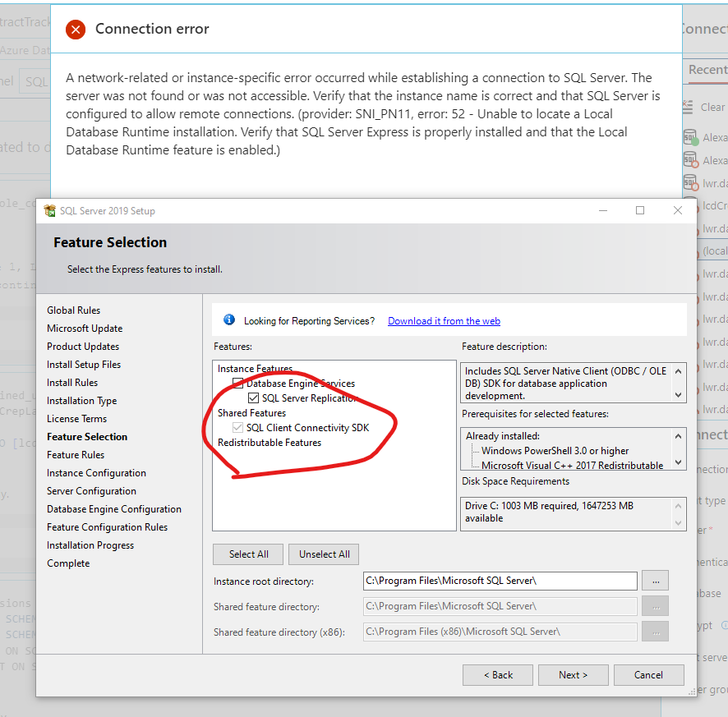Select the Instance Configuration step
The image size is (728, 717).
[96, 473]
